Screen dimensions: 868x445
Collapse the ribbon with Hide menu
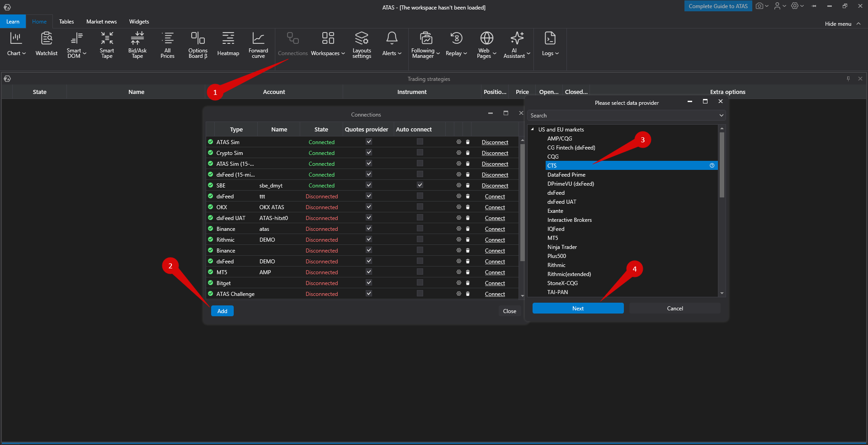843,23
